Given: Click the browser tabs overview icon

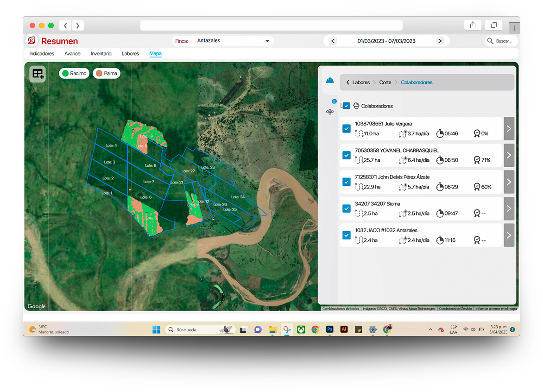Looking at the screenshot, I should click(494, 25).
